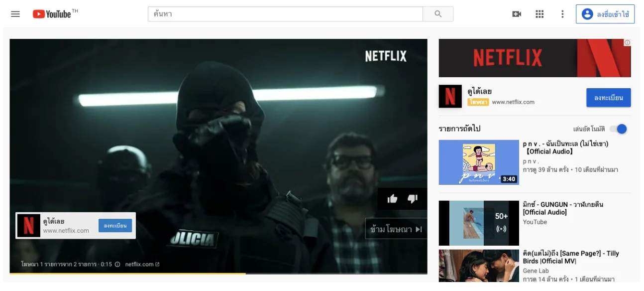This screenshot has height=291, width=644.
Task: Click the Netflix logo in video overlay
Action: tap(29, 226)
